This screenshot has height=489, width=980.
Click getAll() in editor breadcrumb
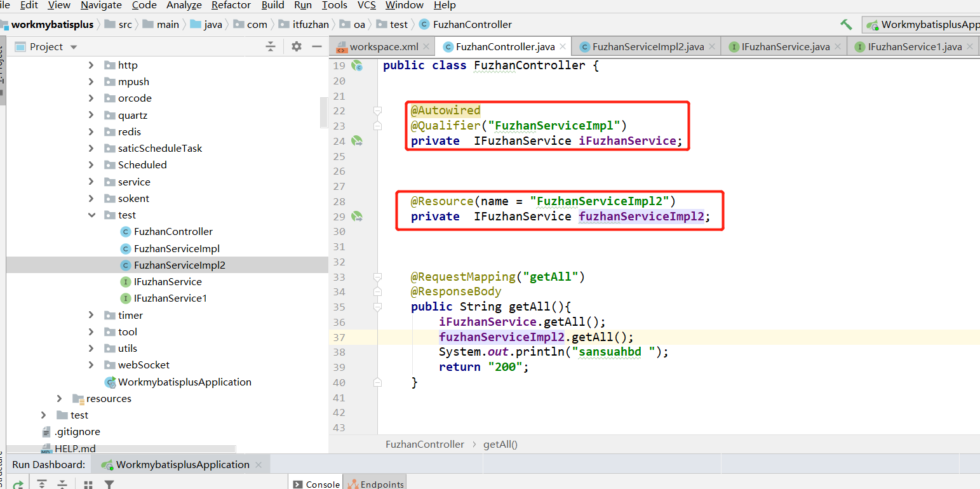(500, 444)
